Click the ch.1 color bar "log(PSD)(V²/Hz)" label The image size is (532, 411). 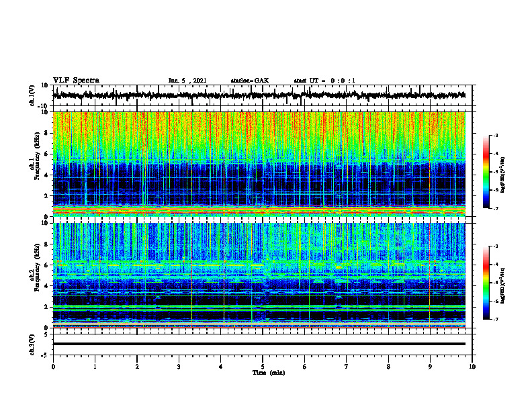(x=503, y=175)
